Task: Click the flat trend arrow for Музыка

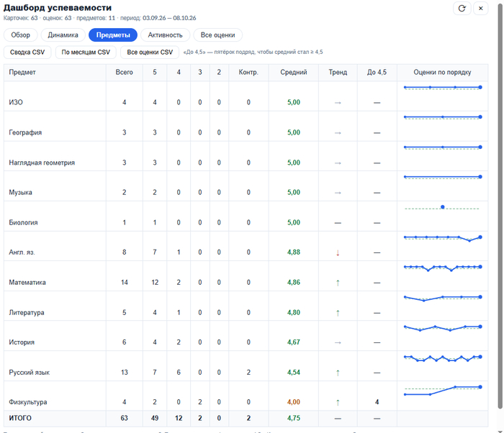Action: coord(338,193)
